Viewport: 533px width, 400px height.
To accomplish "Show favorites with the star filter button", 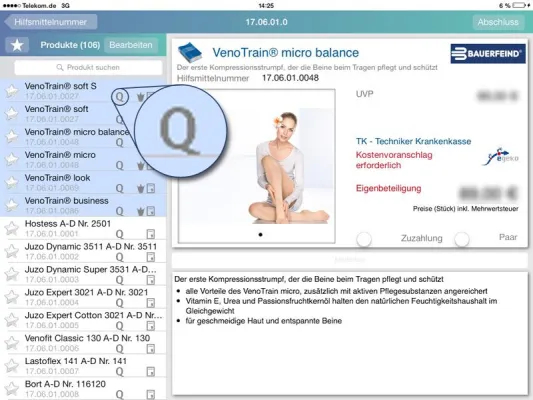I will pos(17,45).
